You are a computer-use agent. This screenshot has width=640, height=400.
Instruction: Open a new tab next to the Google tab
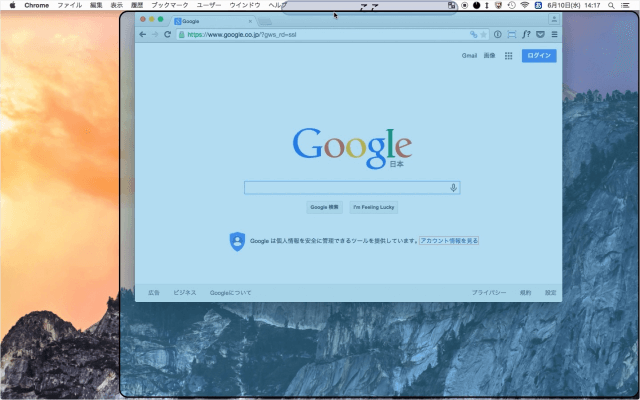265,21
